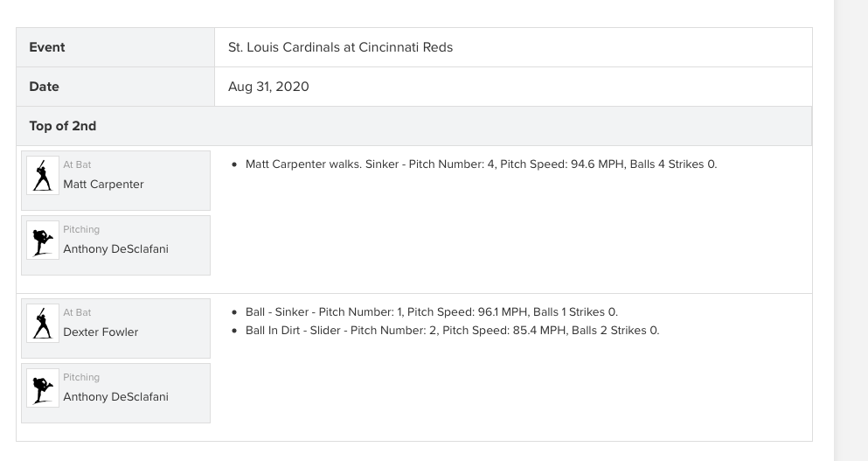Click the Pitching label in Carpenter's at-bat
The image size is (868, 461).
[x=81, y=230]
